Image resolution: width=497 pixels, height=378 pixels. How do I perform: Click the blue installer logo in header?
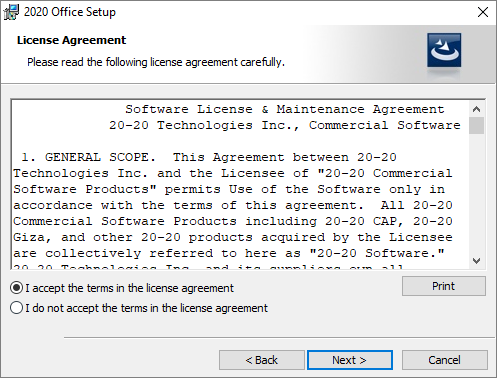pyautogui.click(x=444, y=50)
